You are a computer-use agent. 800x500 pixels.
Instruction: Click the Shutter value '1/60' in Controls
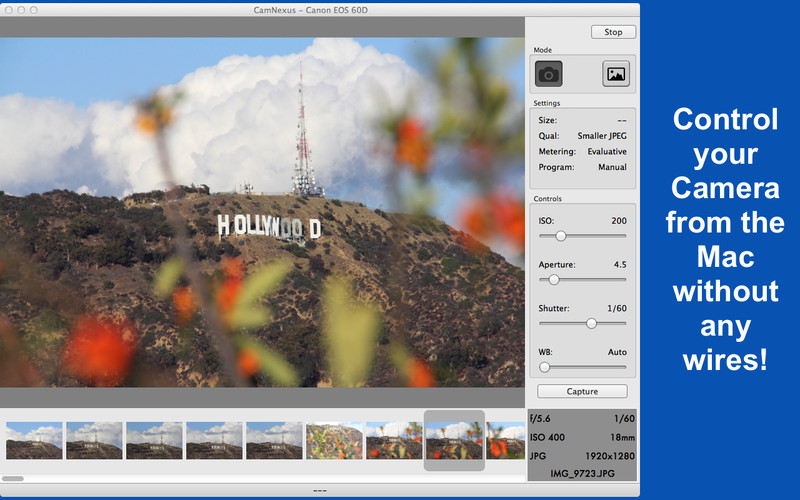pyautogui.click(x=617, y=309)
